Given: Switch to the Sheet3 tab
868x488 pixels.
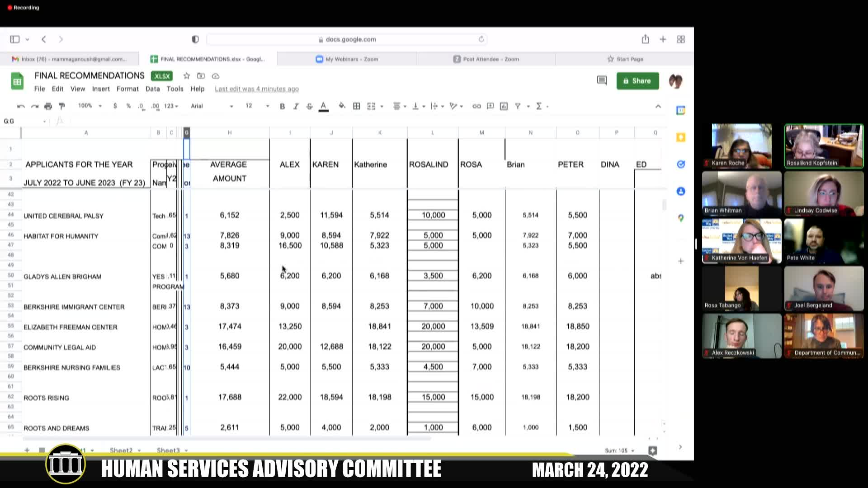Looking at the screenshot, I should click(172, 450).
